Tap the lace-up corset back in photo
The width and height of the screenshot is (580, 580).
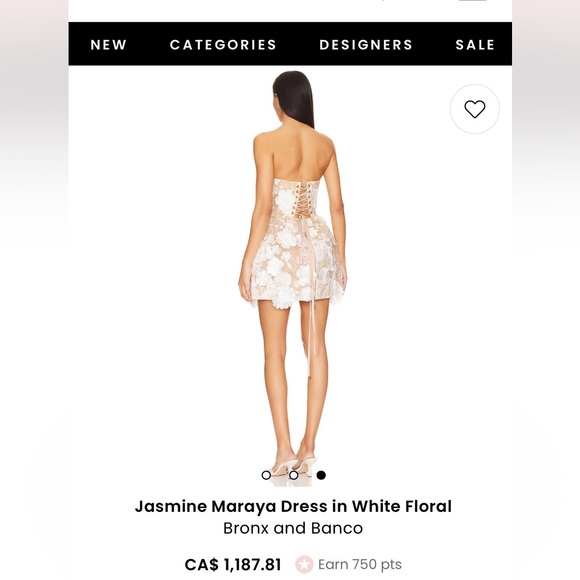click(x=300, y=200)
